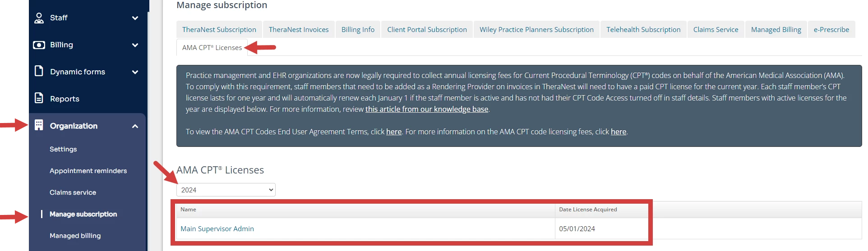Switch to e-Prescribe tab
This screenshot has width=868, height=251.
[x=831, y=29]
